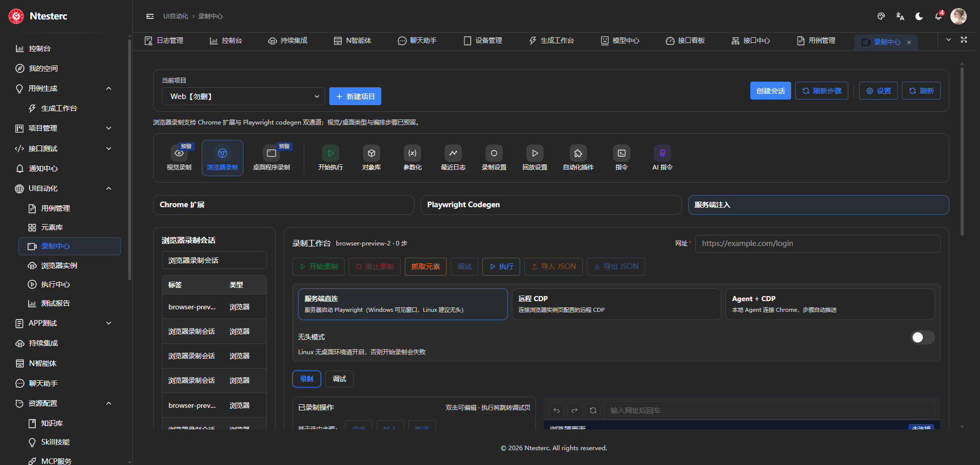The width and height of the screenshot is (980, 465).
Task: Select the 远程 CDP connection option
Action: tap(617, 304)
